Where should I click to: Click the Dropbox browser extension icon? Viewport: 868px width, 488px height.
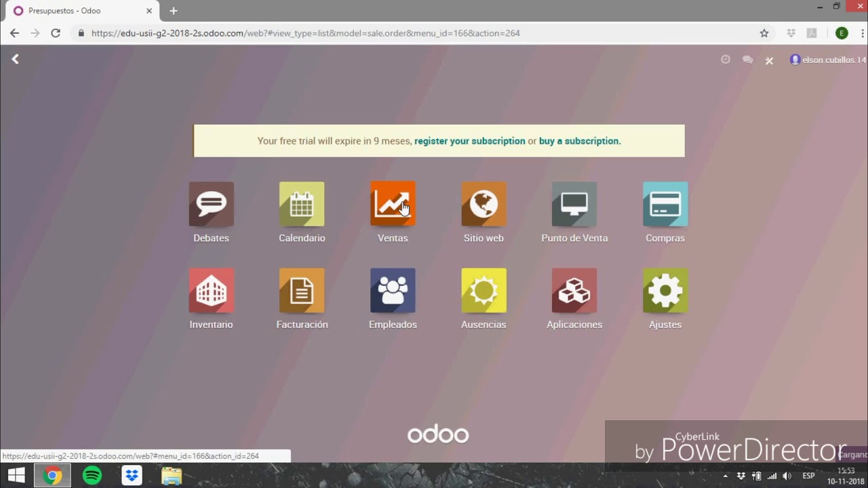click(791, 33)
